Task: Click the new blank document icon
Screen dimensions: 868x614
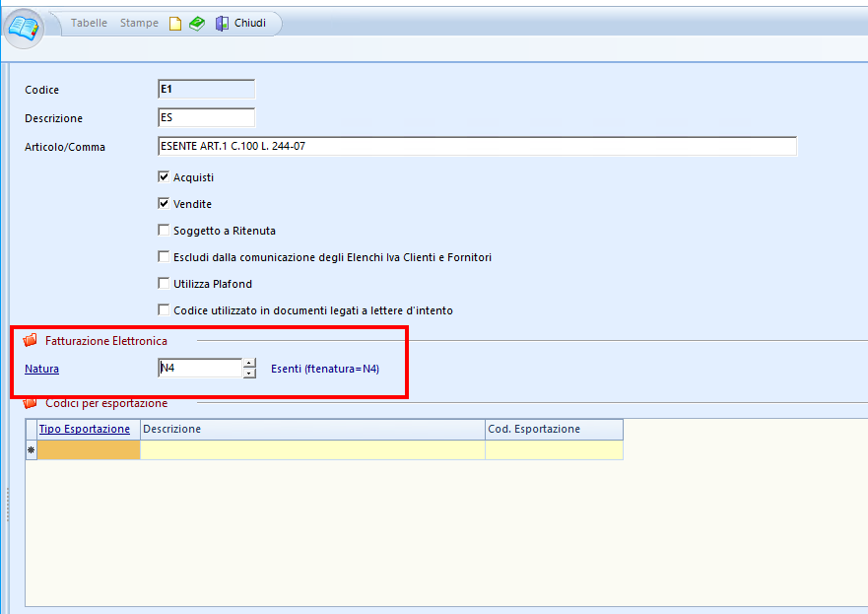Action: (x=175, y=24)
